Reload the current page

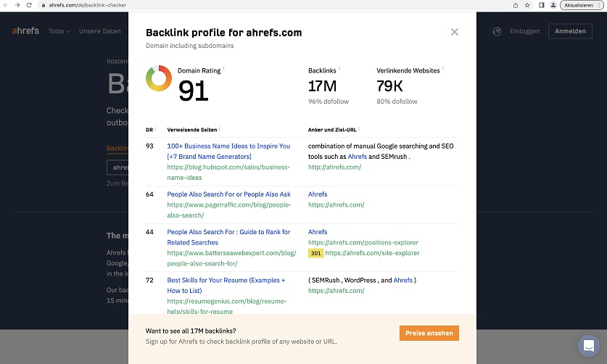(x=29, y=5)
